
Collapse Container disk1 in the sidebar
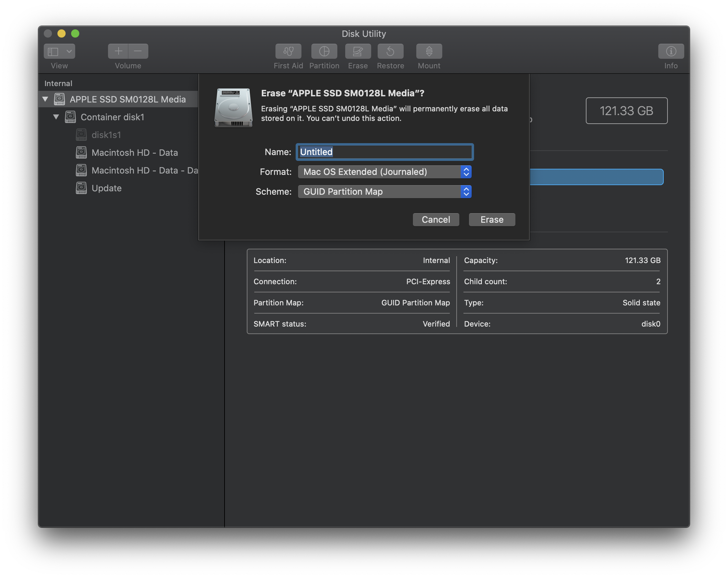[x=56, y=117]
